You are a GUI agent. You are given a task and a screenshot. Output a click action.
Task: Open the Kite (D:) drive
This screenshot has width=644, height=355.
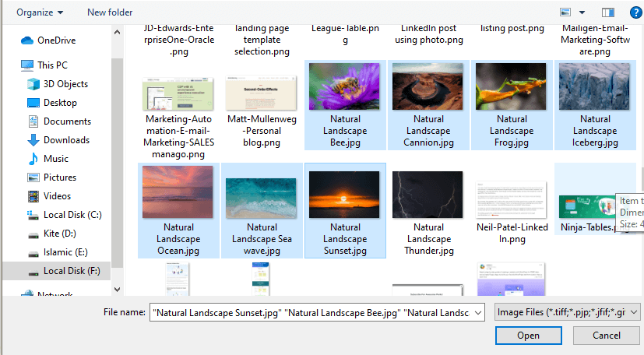click(60, 234)
